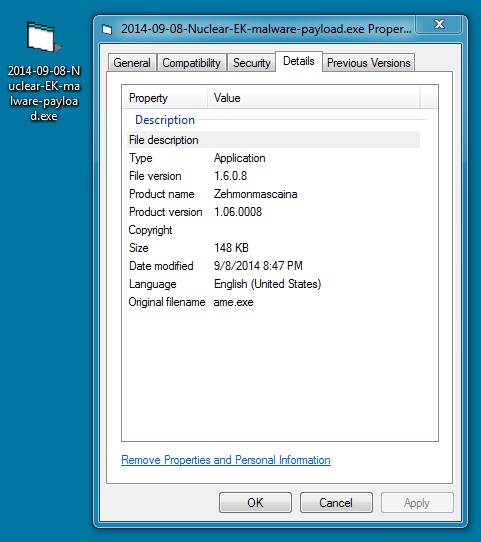The width and height of the screenshot is (481, 542).
Task: Select the Date modified row
Action: point(273,266)
